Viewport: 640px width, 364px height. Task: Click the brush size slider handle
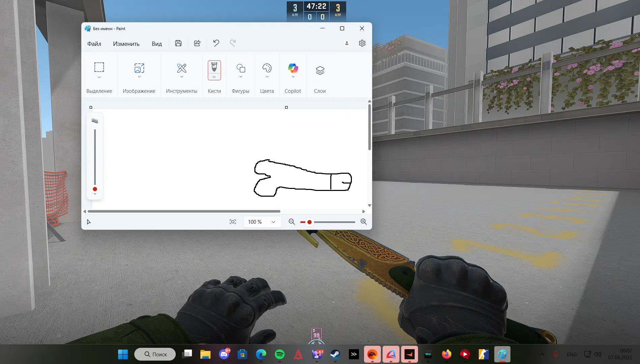[x=95, y=189]
